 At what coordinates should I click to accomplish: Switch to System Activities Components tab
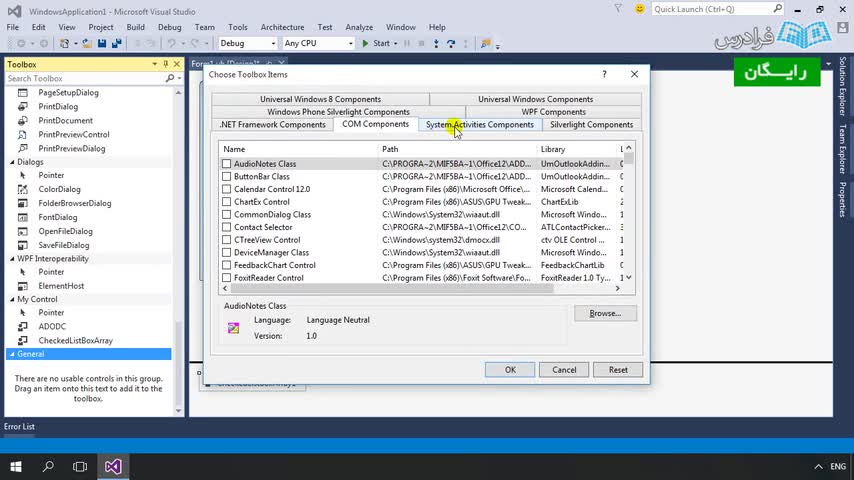pyautogui.click(x=480, y=125)
